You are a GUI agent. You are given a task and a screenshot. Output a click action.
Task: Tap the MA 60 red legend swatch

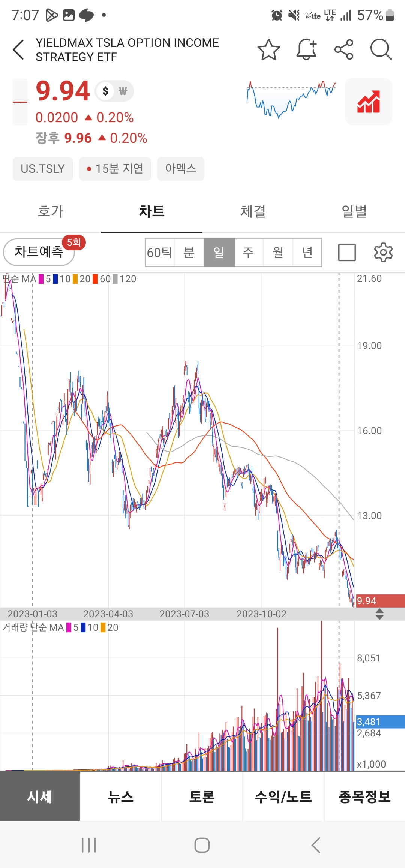click(x=95, y=279)
